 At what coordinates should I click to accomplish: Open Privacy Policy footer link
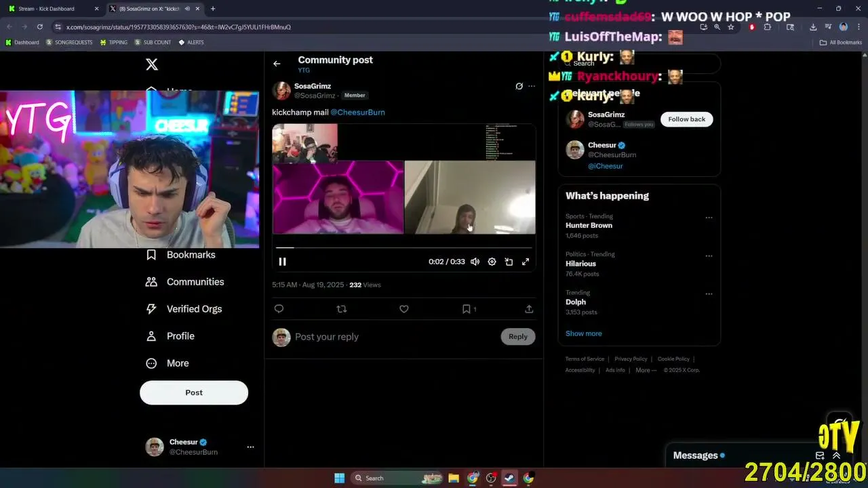pos(631,359)
